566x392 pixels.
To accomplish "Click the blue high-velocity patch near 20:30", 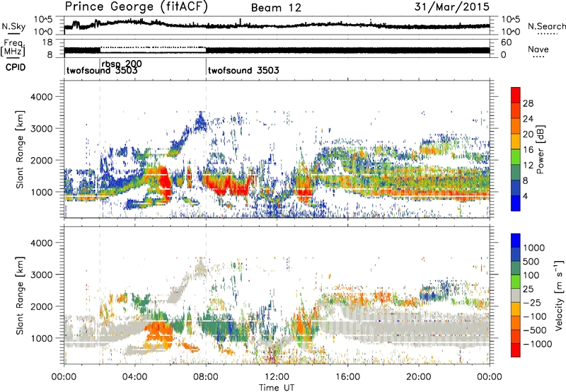I will (x=428, y=296).
